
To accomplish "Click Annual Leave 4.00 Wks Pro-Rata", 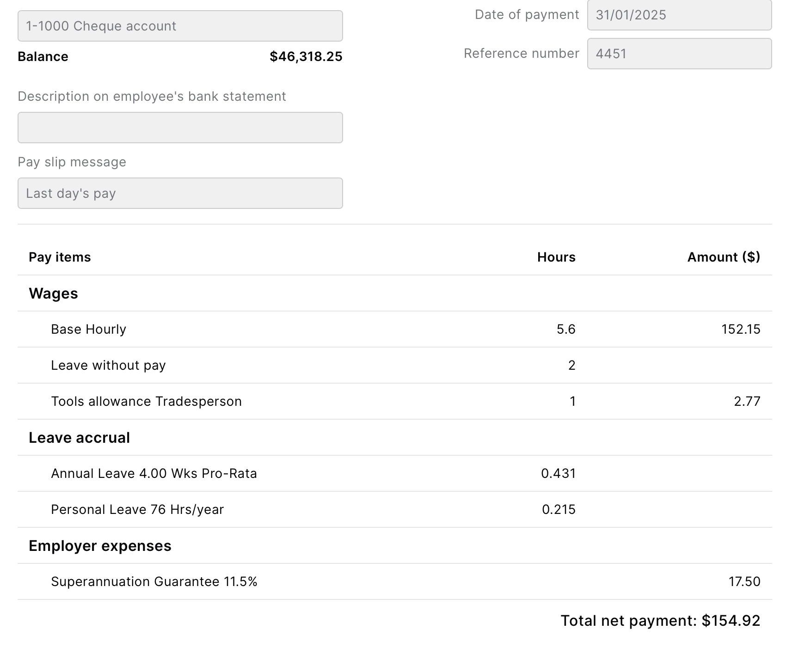I will point(154,473).
